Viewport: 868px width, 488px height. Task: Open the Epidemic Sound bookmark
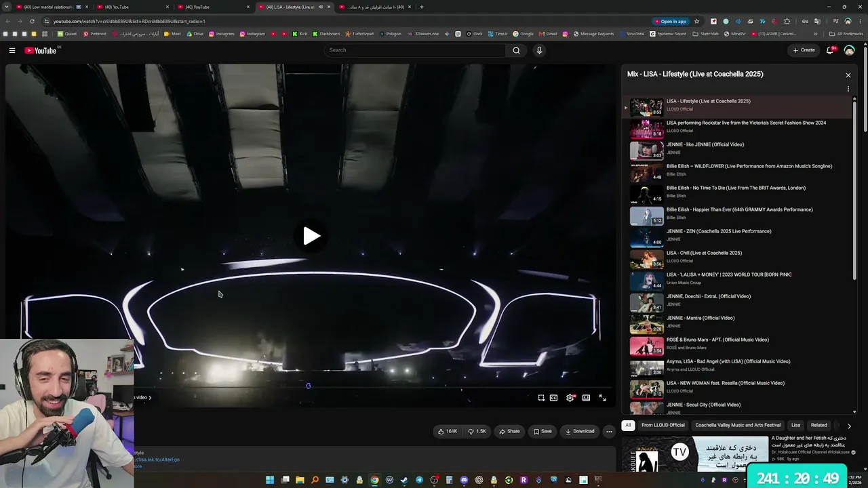668,34
